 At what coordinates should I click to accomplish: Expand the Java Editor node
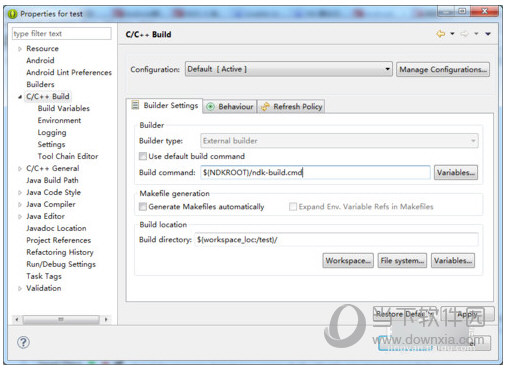20,217
